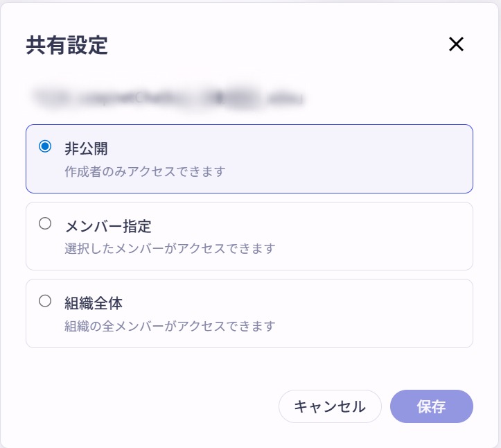501x448 pixels.
Task: Pick the メンバー指定 card's blank right side
Action: point(373,236)
